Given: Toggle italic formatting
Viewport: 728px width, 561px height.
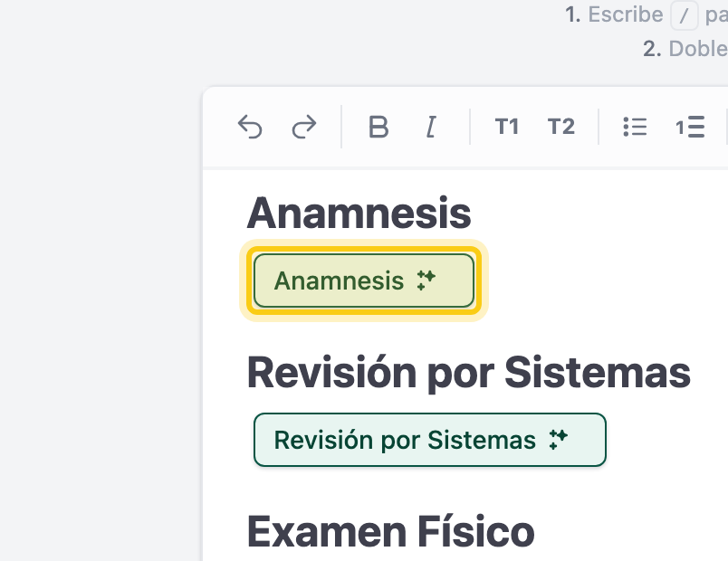Looking at the screenshot, I should 431,127.
